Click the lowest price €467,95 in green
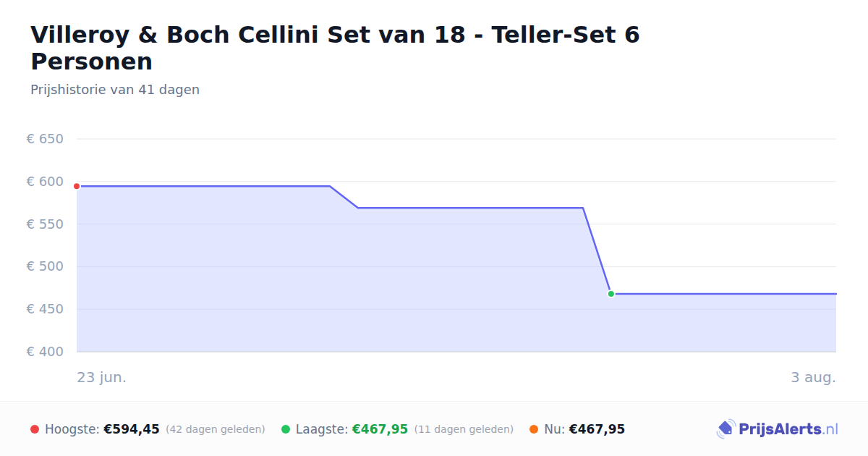Screen dimensions: 868x456 tap(380, 429)
